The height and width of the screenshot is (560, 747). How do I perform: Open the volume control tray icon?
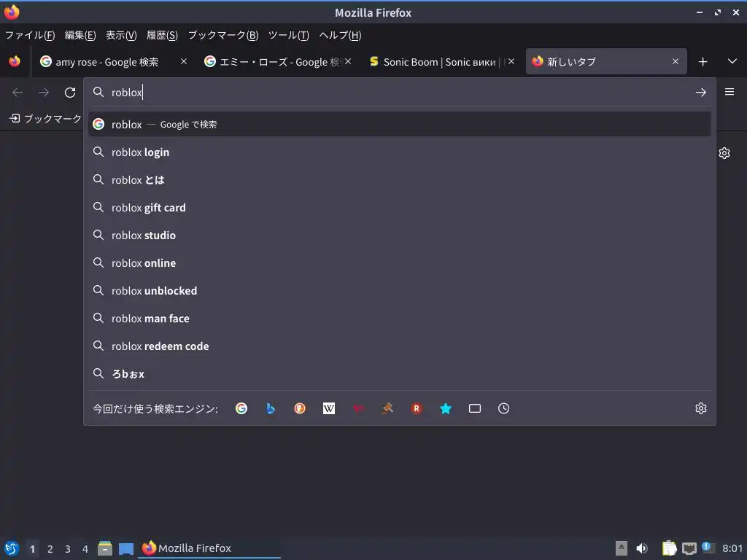pos(642,548)
